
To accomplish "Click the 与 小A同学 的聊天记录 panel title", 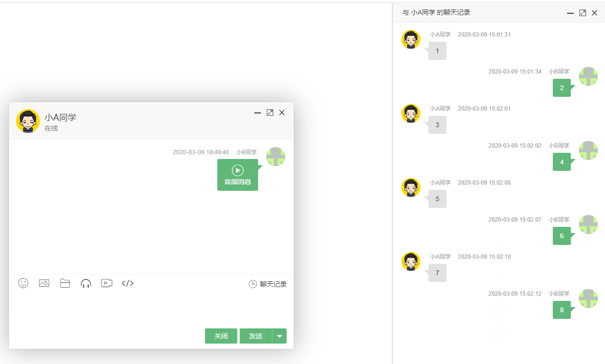I will click(x=436, y=12).
